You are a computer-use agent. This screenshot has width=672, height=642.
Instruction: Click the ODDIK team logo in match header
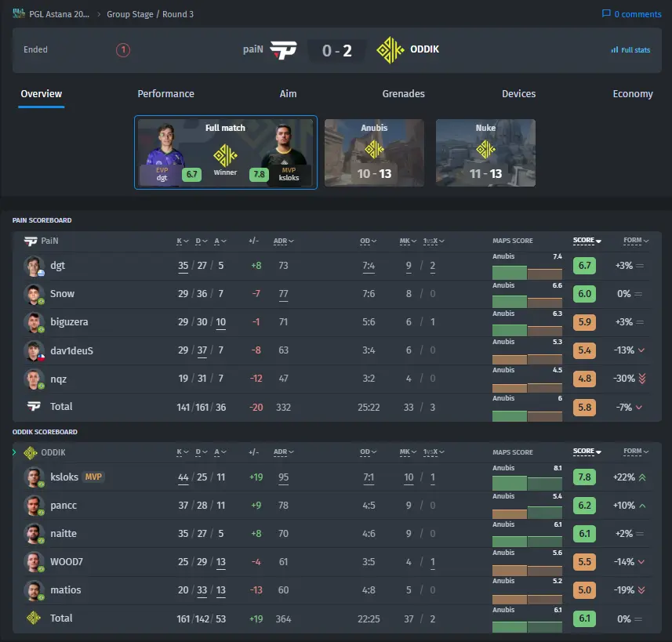click(x=390, y=49)
